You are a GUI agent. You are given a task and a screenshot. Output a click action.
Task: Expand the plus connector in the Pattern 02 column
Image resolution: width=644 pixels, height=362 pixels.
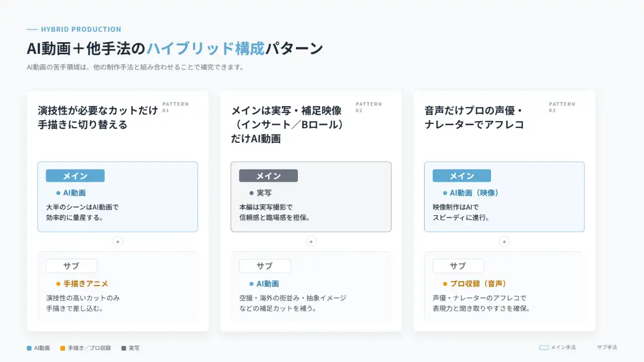311,241
